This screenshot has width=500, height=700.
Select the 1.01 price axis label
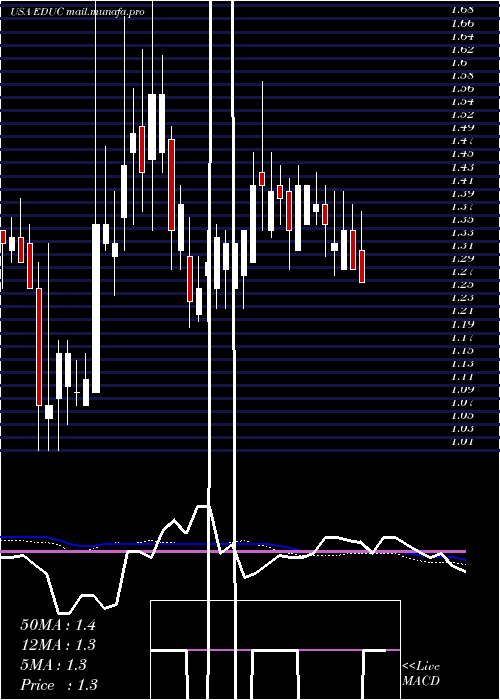[462, 442]
